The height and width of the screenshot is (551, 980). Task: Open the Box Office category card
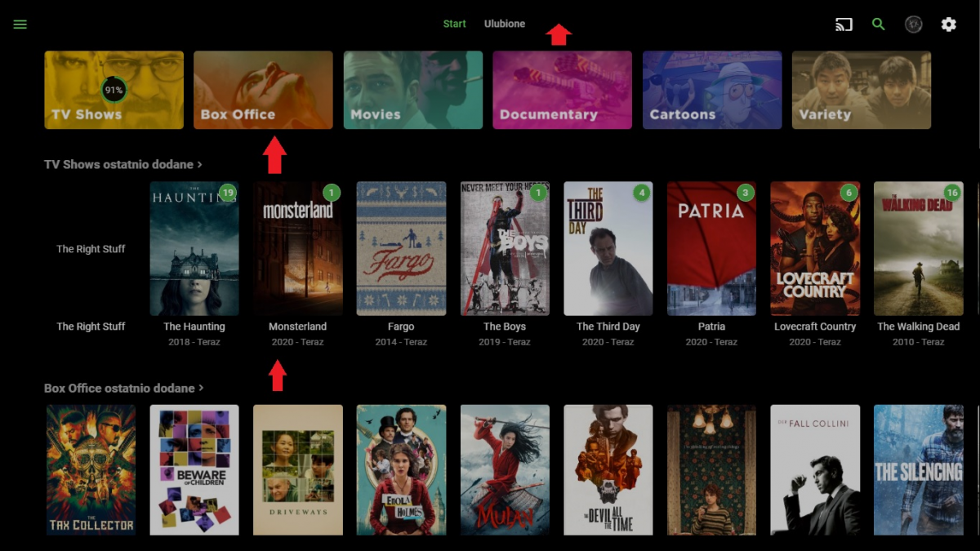tap(263, 90)
